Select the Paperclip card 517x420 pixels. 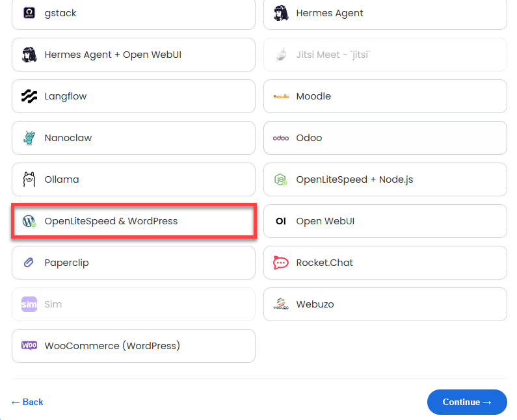point(133,263)
